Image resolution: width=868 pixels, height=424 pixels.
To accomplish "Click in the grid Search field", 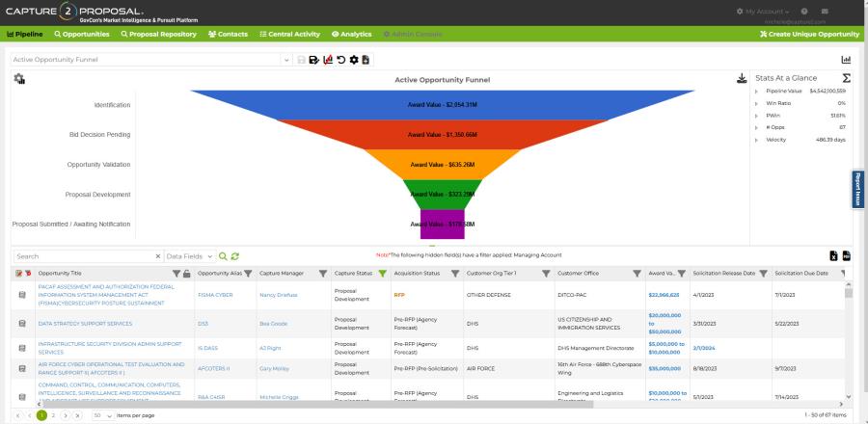I will (84, 256).
